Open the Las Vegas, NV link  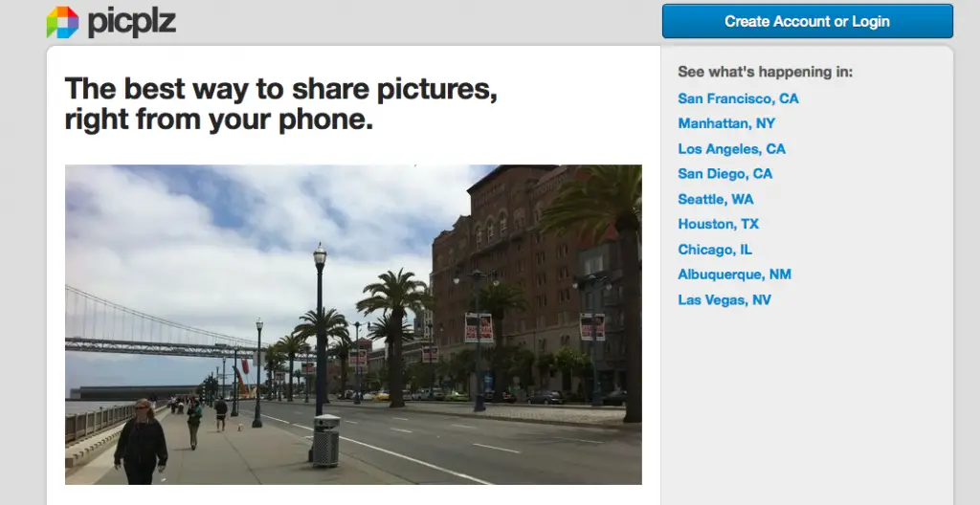tap(724, 300)
